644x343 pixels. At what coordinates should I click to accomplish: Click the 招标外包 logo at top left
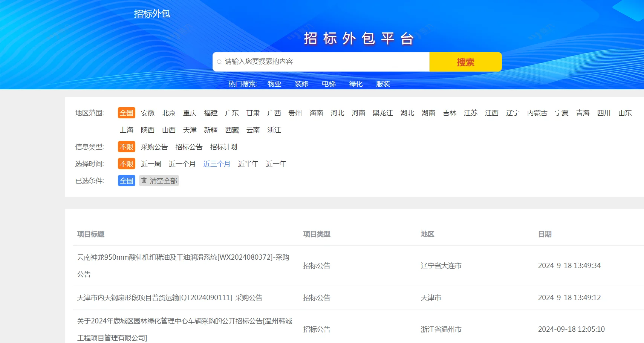click(151, 14)
